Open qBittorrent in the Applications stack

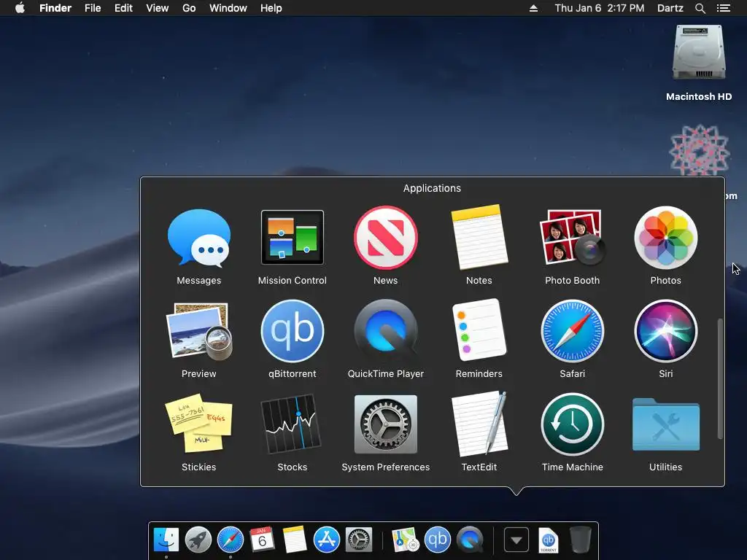(x=292, y=331)
